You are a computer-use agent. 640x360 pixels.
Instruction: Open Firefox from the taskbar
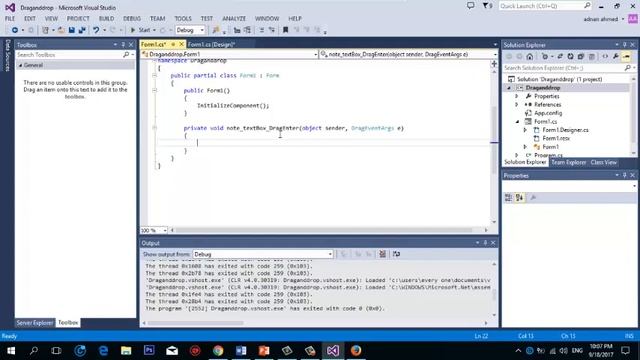point(356,351)
